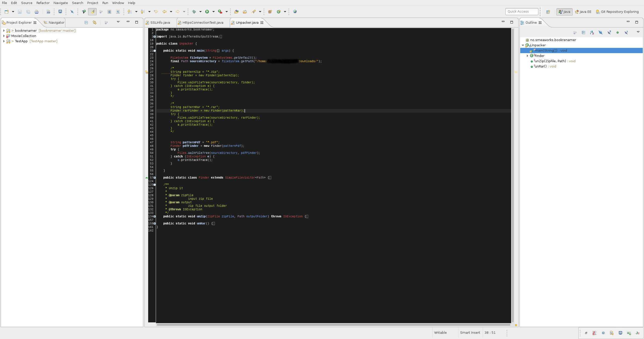This screenshot has height=339, width=644.
Task: Click the editor vertical scrollbar
Action: pos(513,176)
